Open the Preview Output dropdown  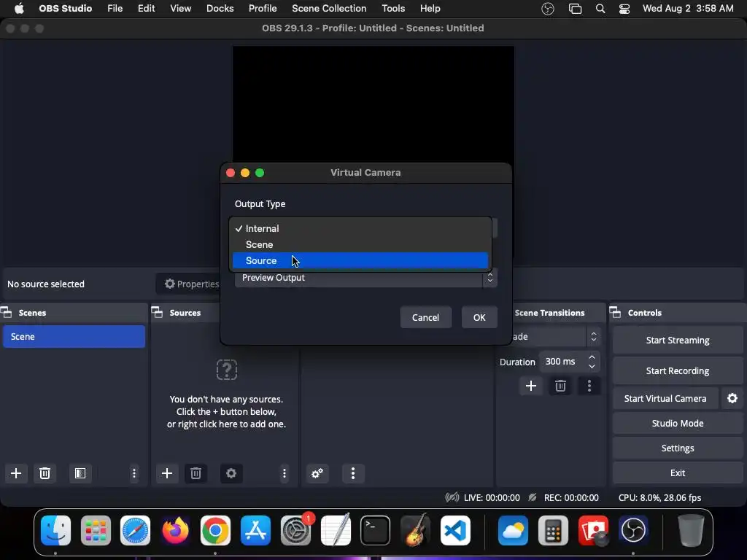[x=366, y=278]
